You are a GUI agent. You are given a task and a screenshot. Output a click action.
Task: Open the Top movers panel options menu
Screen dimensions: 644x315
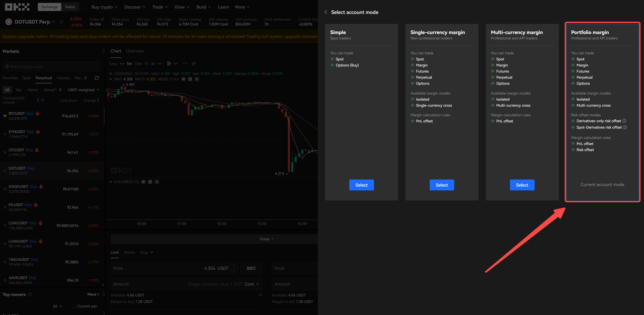tap(104, 294)
